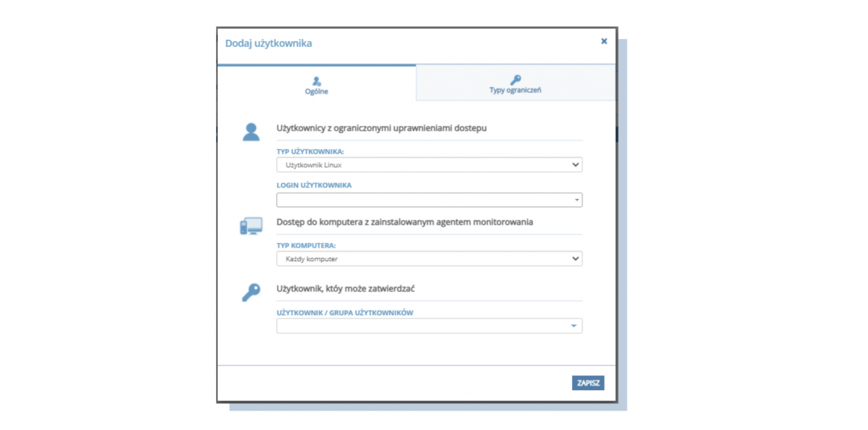868x430 pixels.
Task: Click the Użytkownicy z ograniczonymi uprawnieniami heading
Action: (x=382, y=128)
